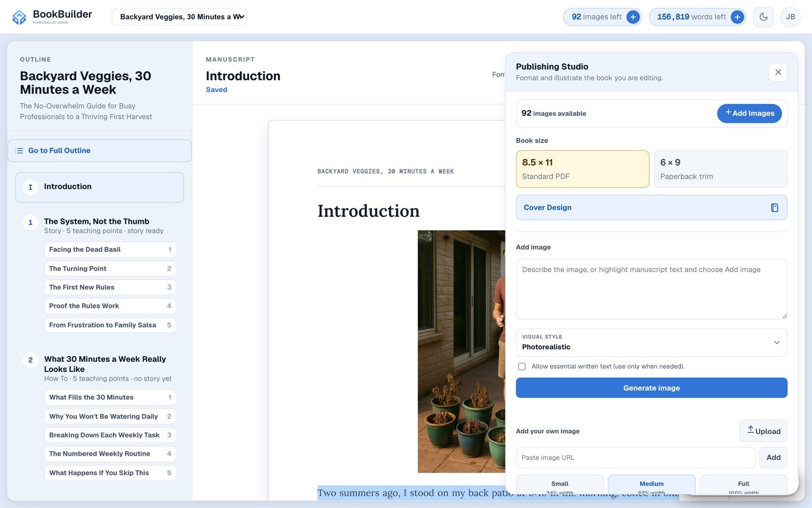Open Proof the Rules Work section
812x508 pixels.
pos(110,306)
